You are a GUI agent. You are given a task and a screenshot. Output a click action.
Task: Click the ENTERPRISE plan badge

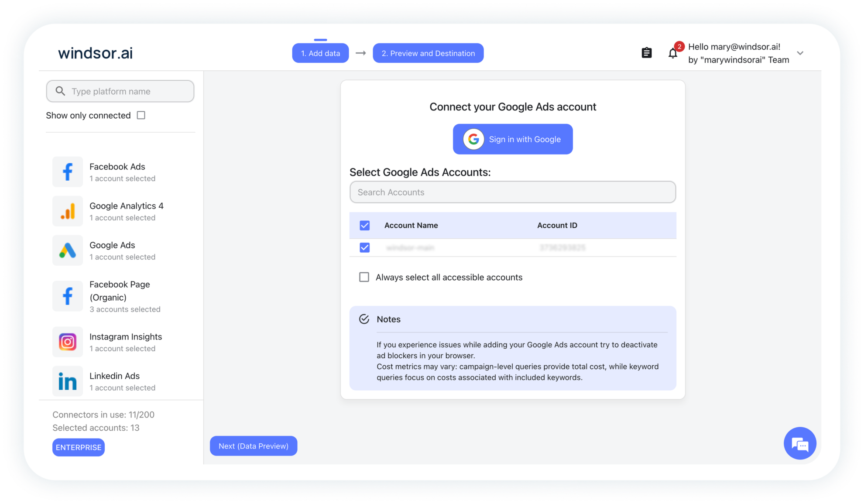[78, 447]
